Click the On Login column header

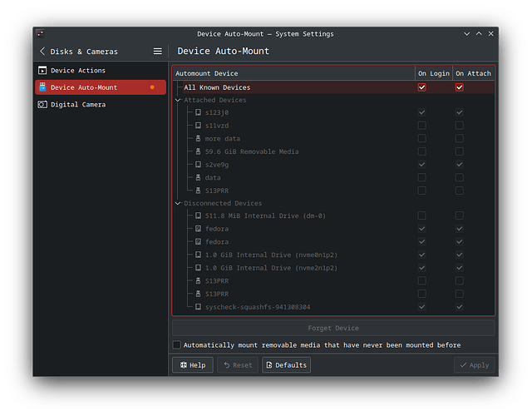tap(434, 73)
